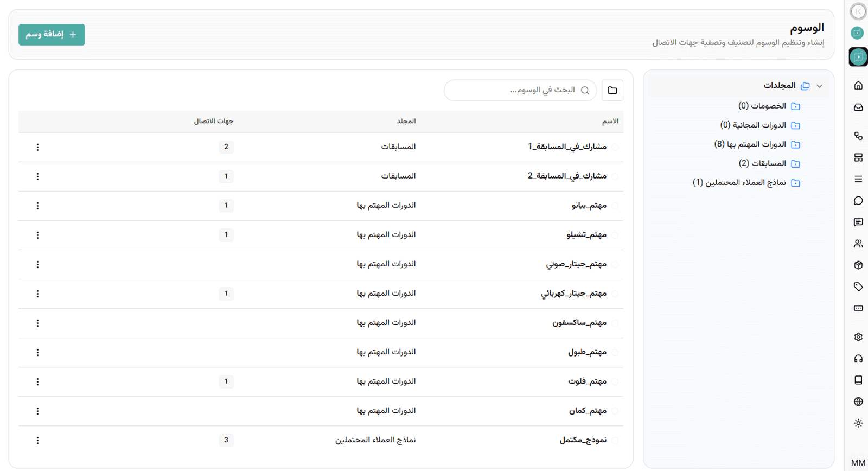
Task: Open the options menu for مشارك_في_المسابقة_1
Action: (37, 147)
